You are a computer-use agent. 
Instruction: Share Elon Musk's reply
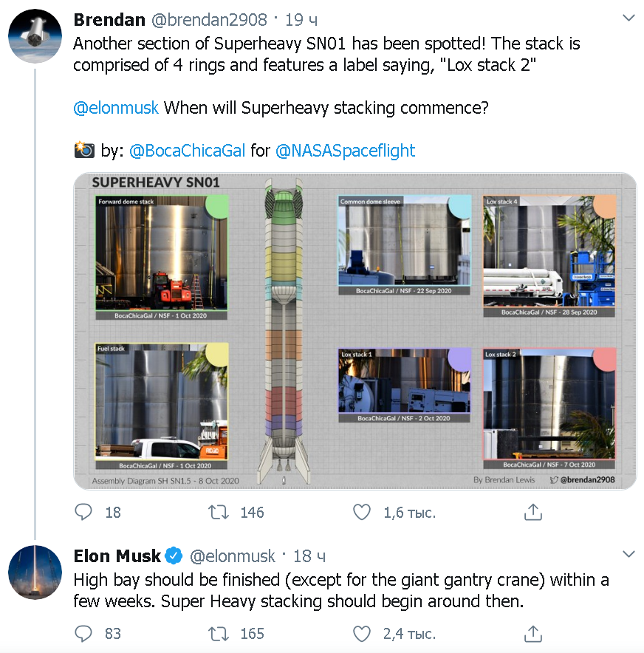pyautogui.click(x=533, y=633)
